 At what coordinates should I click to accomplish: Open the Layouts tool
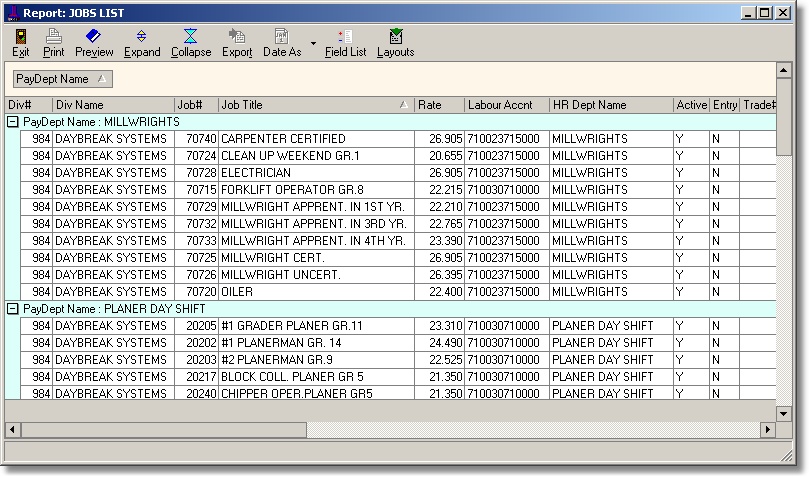point(395,43)
